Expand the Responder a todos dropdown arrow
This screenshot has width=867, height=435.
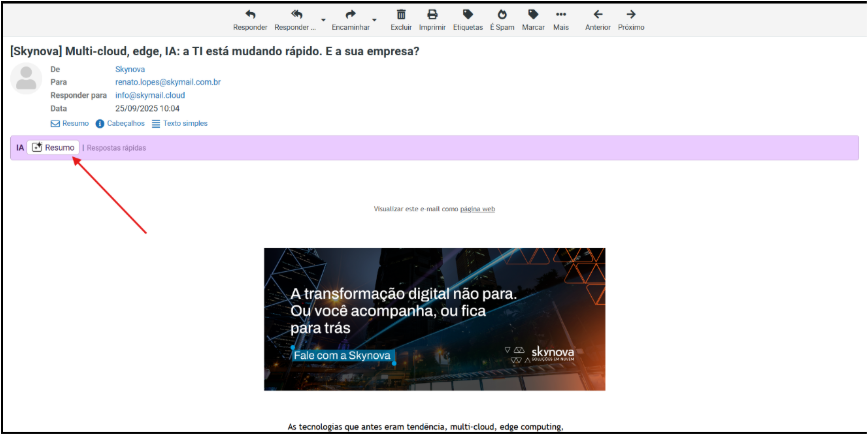point(323,19)
